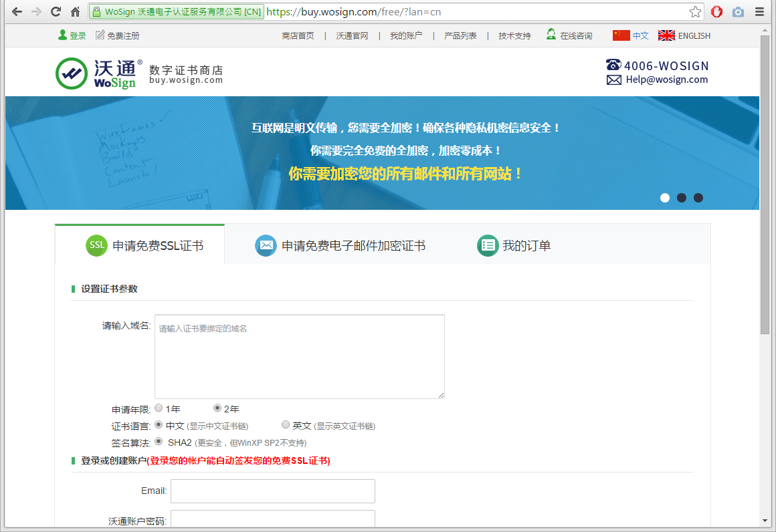Screen dimensions: 776x532
Task: Show the first banner slide dot
Action: click(665, 198)
